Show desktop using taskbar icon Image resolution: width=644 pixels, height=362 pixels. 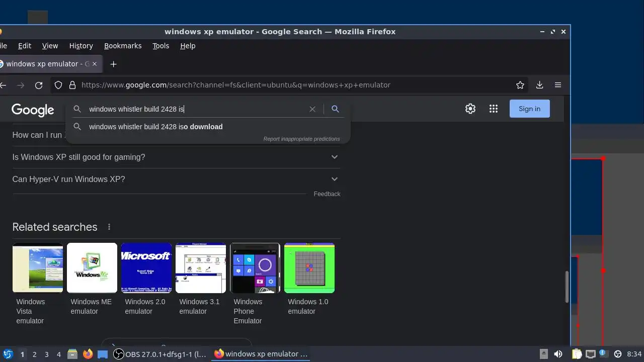pyautogui.click(x=103, y=354)
